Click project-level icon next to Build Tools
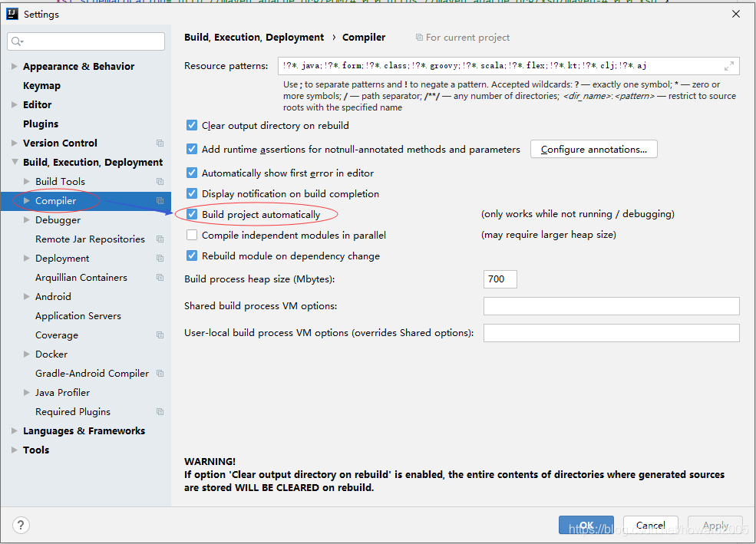Viewport: 756px width, 544px height. point(160,182)
